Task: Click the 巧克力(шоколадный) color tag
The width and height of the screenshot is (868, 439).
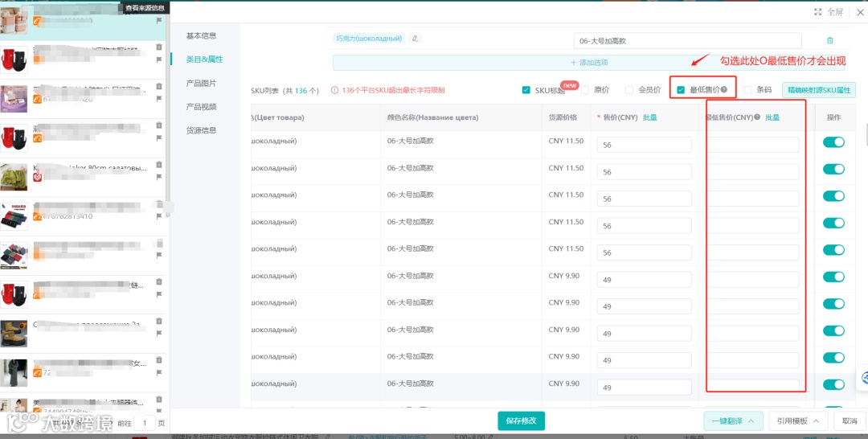Action: click(369, 39)
